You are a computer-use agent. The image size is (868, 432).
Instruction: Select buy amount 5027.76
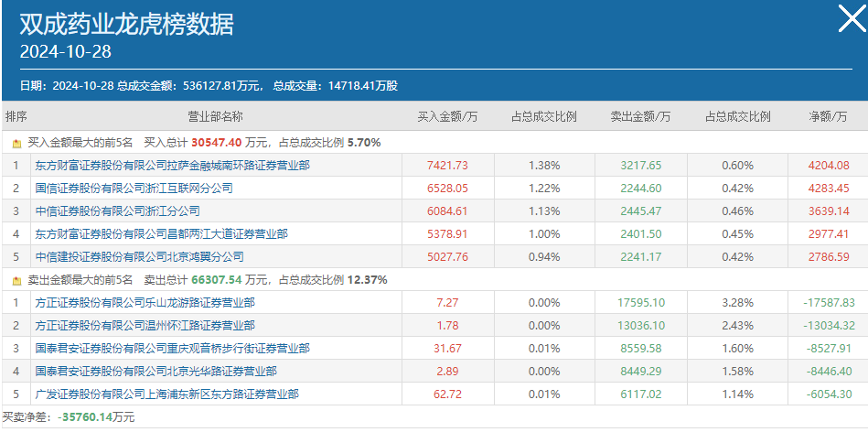coord(447,257)
